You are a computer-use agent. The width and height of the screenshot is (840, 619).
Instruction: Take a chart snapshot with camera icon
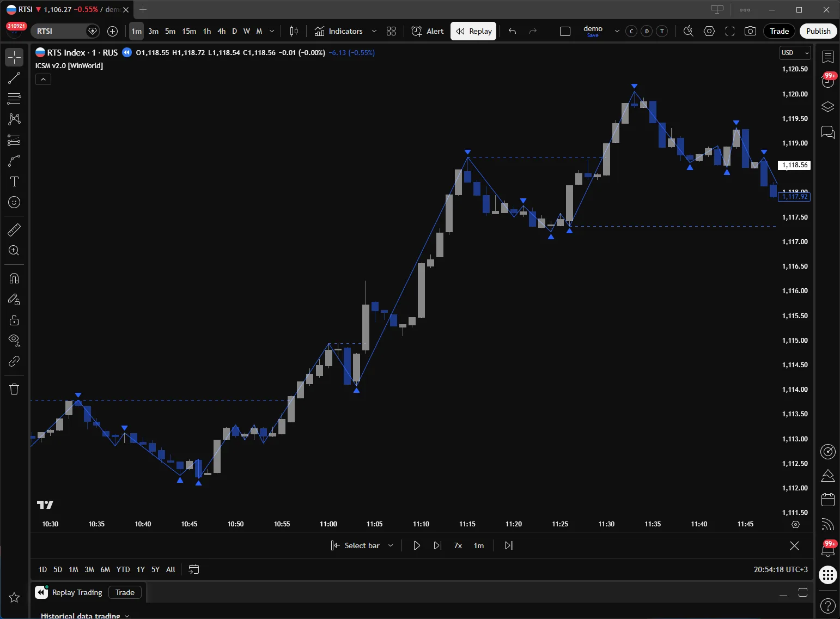click(750, 31)
